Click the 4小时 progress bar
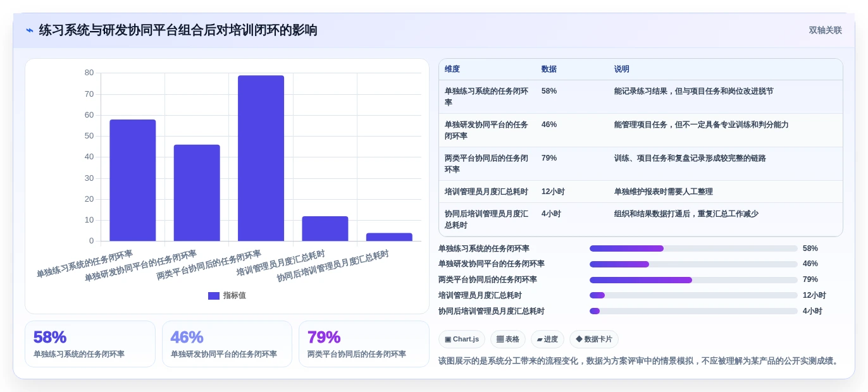Image resolution: width=868 pixels, height=392 pixels. (693, 311)
